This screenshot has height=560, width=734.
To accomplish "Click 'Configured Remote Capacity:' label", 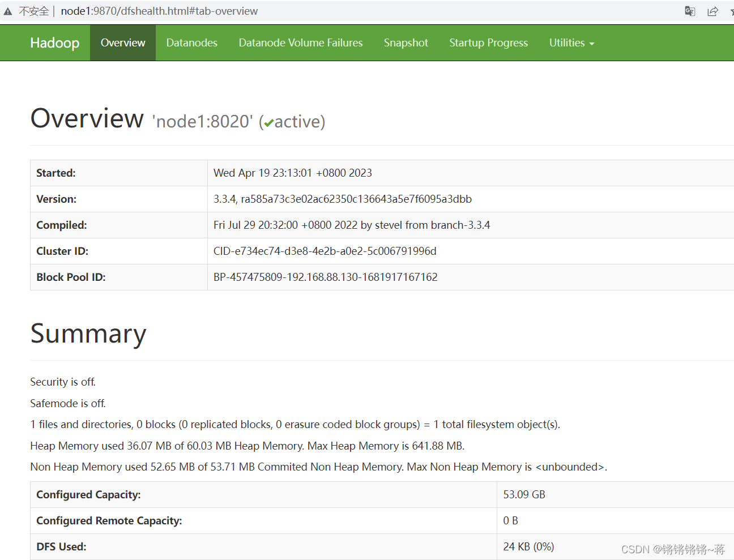I will 109,521.
